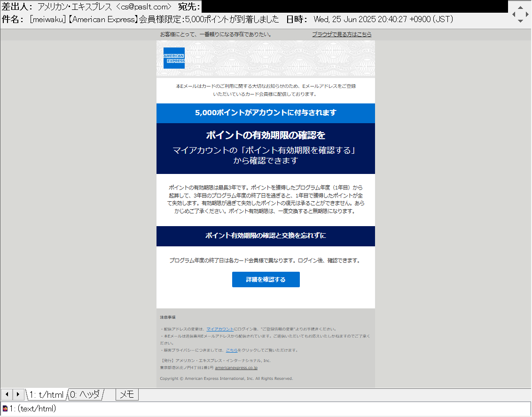Click the ポイント有効期限の確認と交換を忘れずに heading

coord(266,236)
